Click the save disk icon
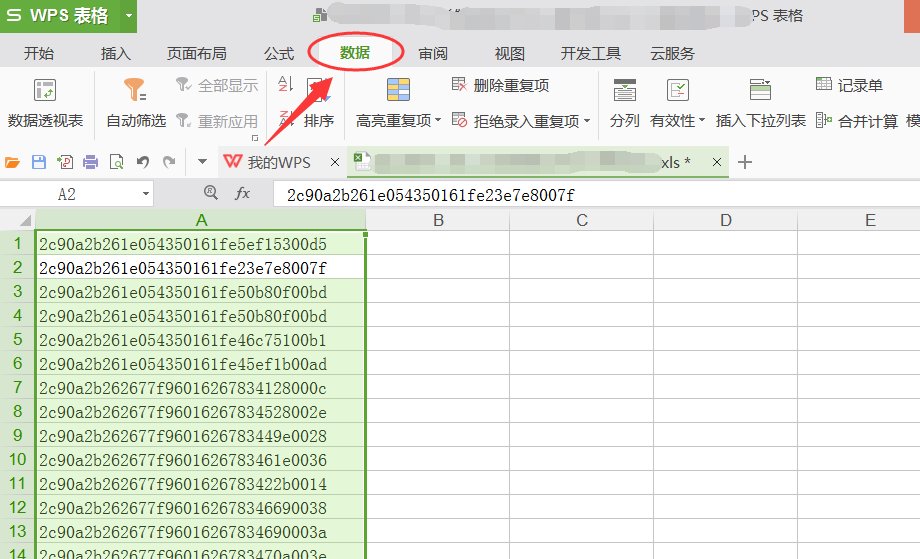920x559 pixels. 39,162
